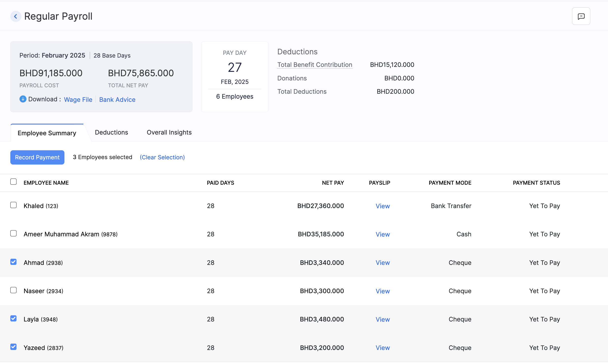Open the comments chat icon
608x364 pixels.
pos(581,16)
